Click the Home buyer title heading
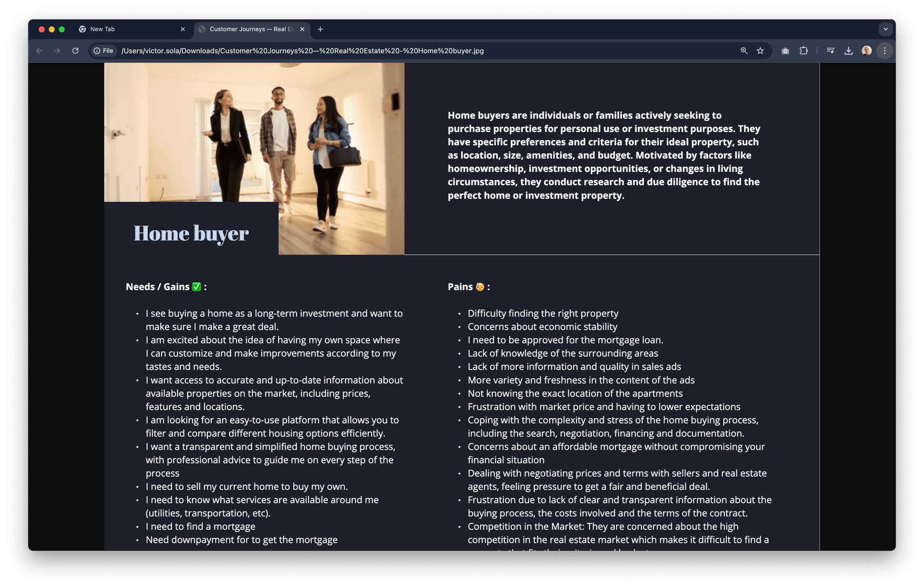Viewport: 924px width, 588px height. [x=191, y=233]
